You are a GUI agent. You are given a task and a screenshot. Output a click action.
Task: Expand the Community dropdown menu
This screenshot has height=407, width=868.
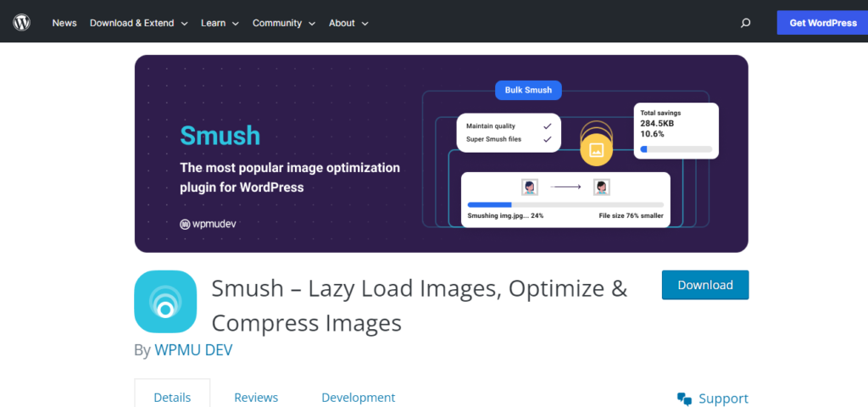tap(284, 23)
